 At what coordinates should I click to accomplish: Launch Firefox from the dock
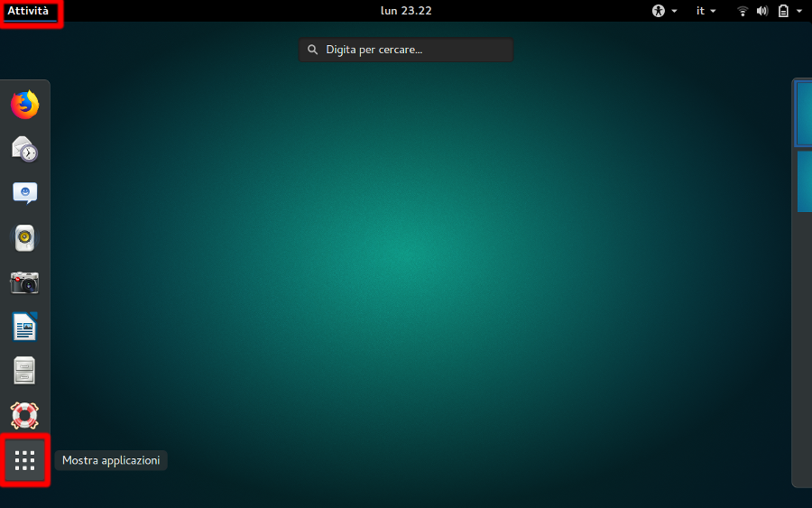(25, 105)
